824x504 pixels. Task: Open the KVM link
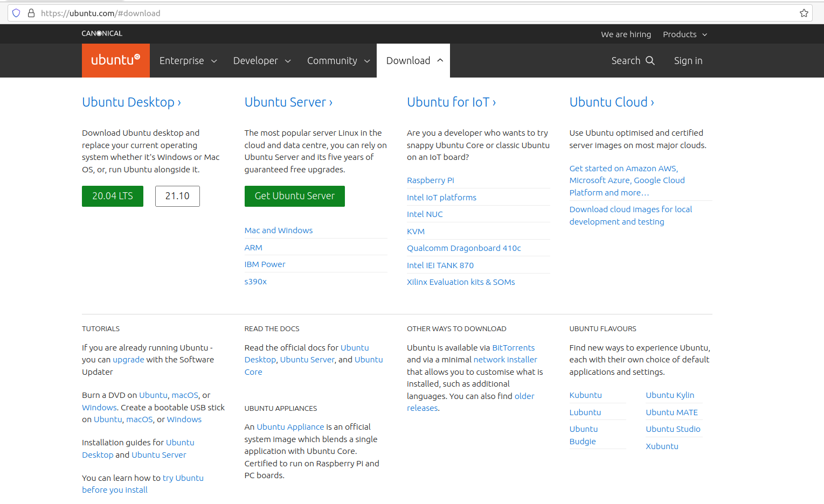tap(416, 232)
